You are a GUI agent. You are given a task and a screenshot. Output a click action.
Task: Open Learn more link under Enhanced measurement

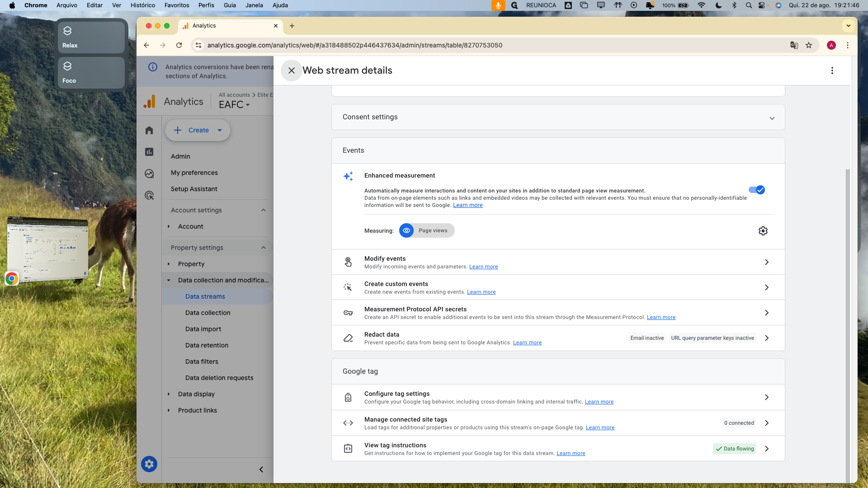[x=468, y=205]
